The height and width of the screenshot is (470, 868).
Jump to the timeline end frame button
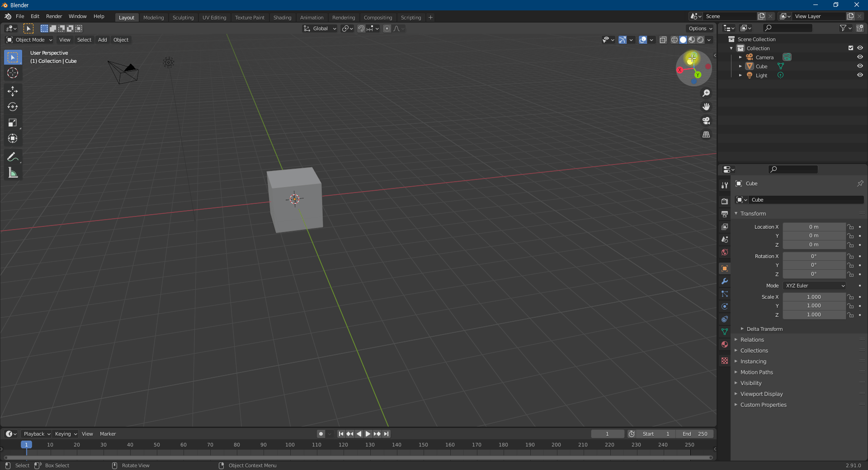(386, 434)
